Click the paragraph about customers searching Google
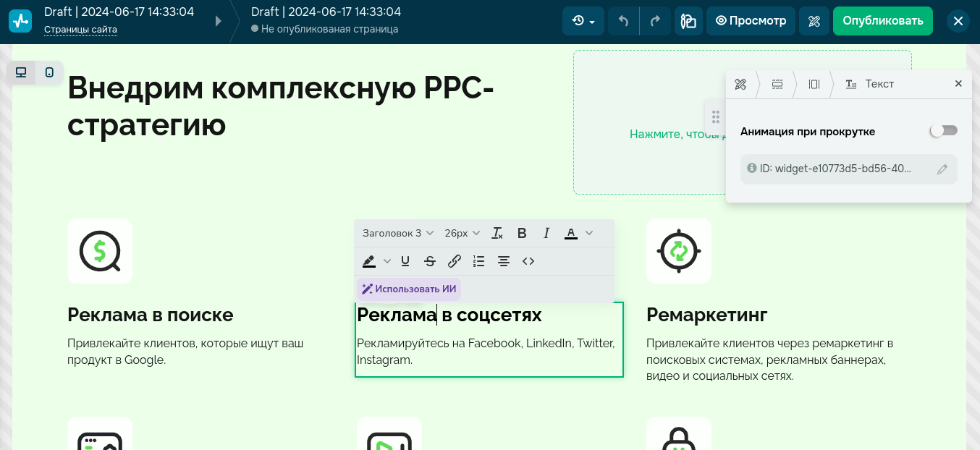 click(185, 352)
